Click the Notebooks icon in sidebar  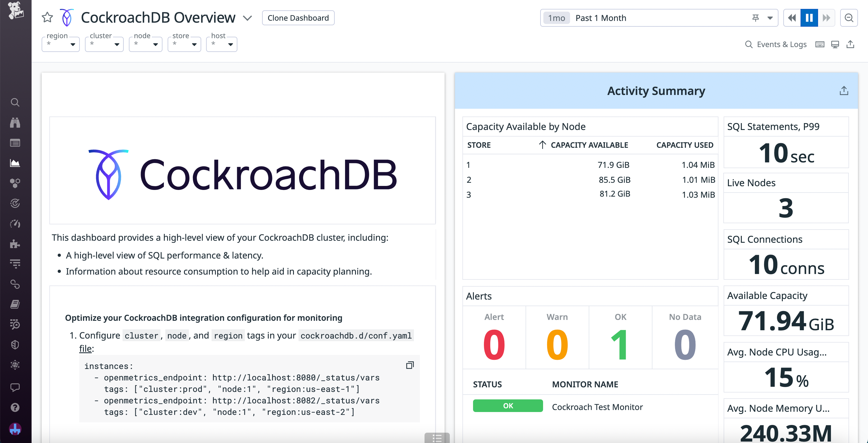click(15, 304)
